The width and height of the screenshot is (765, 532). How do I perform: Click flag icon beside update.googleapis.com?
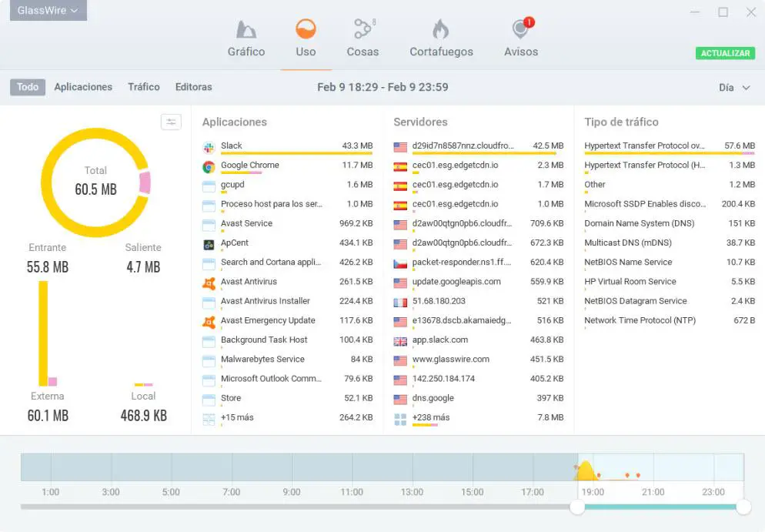point(400,283)
